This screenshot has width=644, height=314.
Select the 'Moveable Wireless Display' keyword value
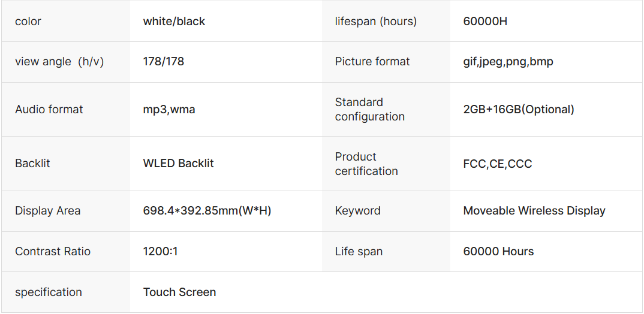click(x=534, y=211)
